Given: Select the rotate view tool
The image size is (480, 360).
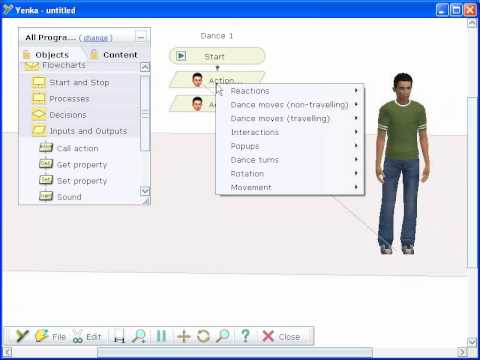Looking at the screenshot, I should 203,336.
